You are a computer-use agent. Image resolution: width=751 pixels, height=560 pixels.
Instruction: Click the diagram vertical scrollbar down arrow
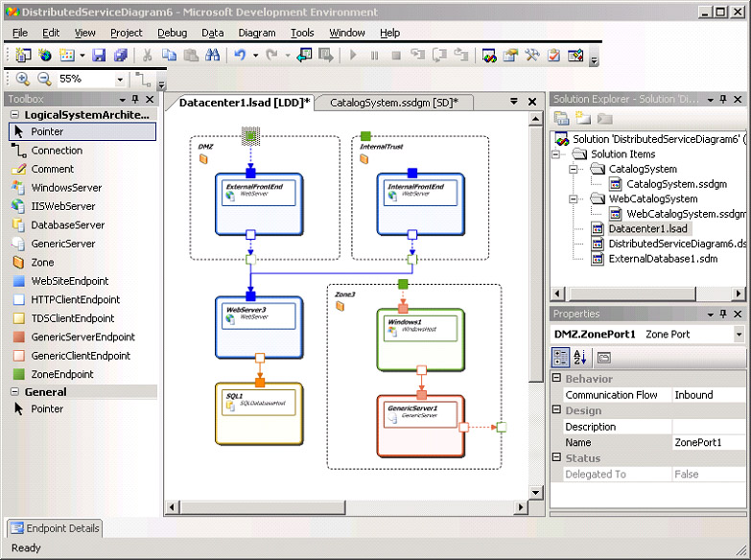[x=535, y=493]
